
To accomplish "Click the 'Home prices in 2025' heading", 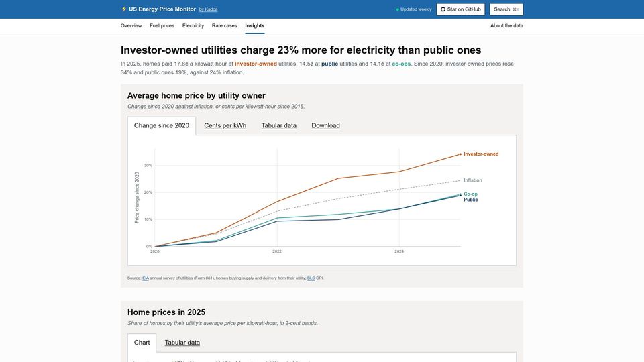I will pyautogui.click(x=166, y=312).
